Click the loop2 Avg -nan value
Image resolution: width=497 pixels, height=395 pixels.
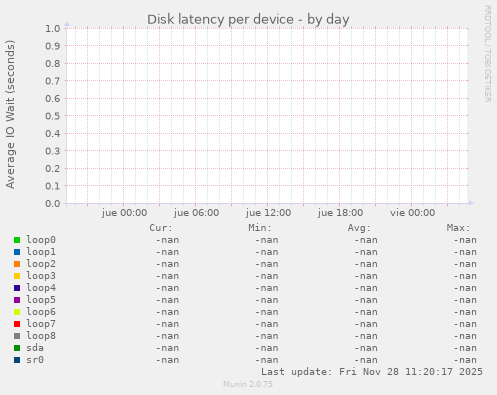[366, 264]
